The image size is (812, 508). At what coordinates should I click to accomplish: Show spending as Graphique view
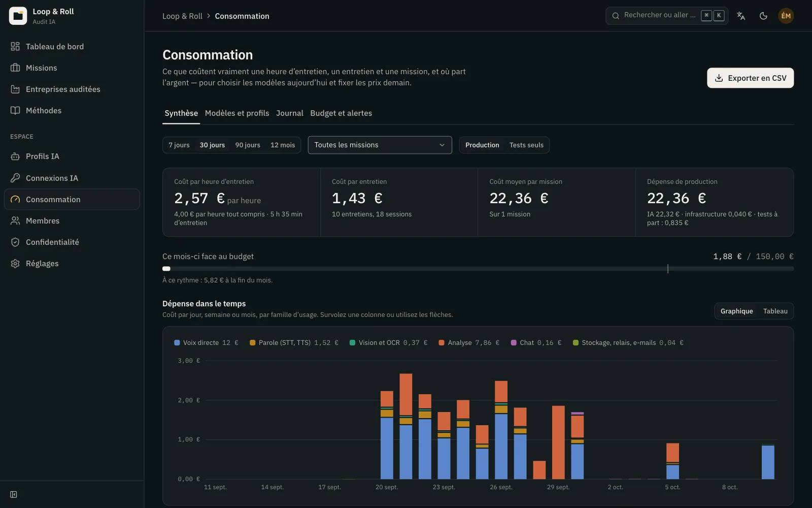(736, 311)
